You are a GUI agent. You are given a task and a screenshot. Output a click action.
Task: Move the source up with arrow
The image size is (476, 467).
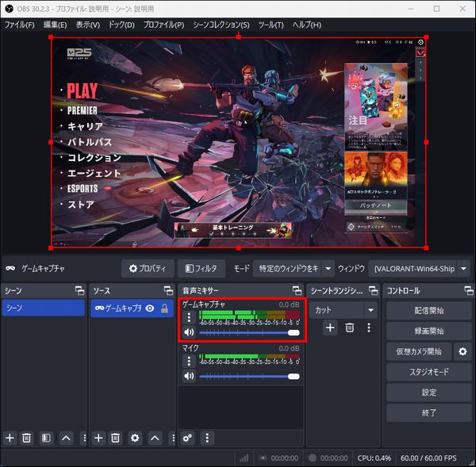tap(155, 438)
